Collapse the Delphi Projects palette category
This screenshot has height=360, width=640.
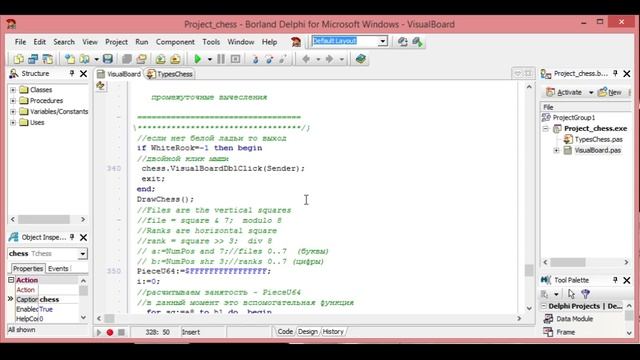(544, 306)
